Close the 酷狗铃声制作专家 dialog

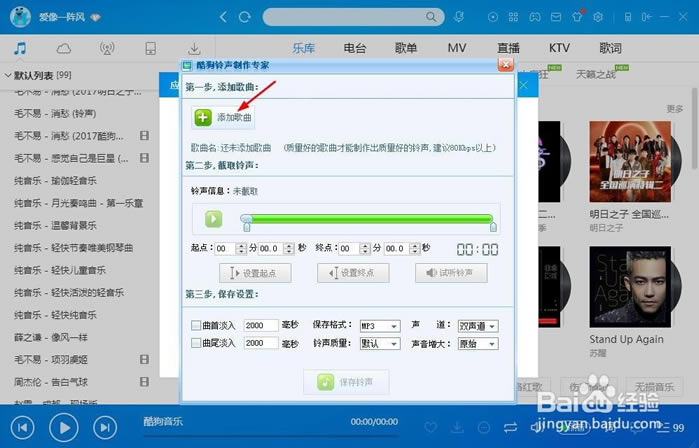[506, 65]
